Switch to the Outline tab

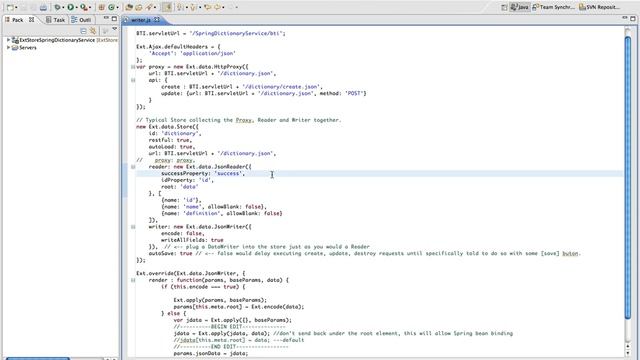click(x=81, y=20)
